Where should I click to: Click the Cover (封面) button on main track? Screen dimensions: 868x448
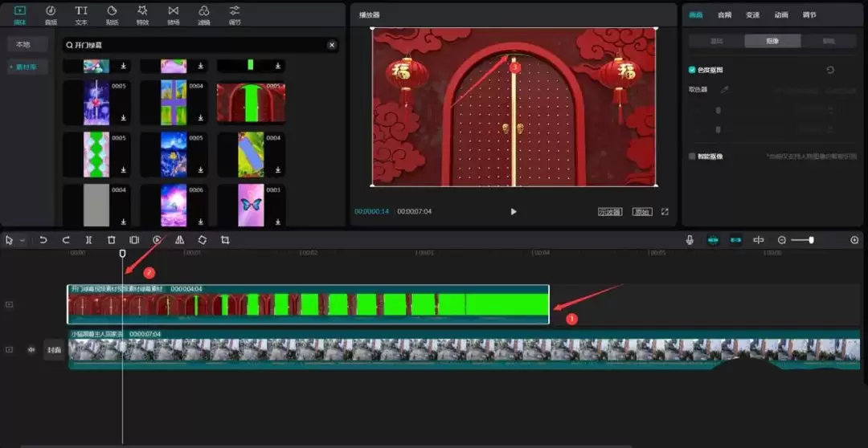(54, 350)
